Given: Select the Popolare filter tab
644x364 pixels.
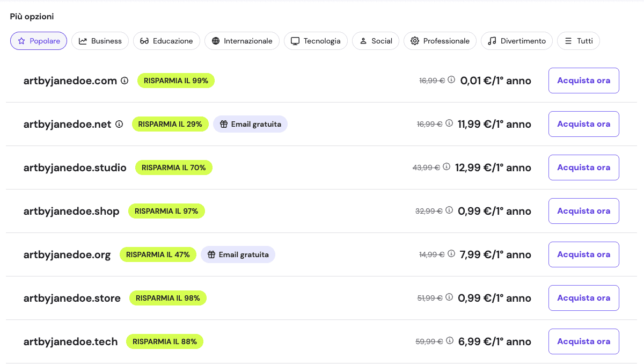Looking at the screenshot, I should pos(39,41).
